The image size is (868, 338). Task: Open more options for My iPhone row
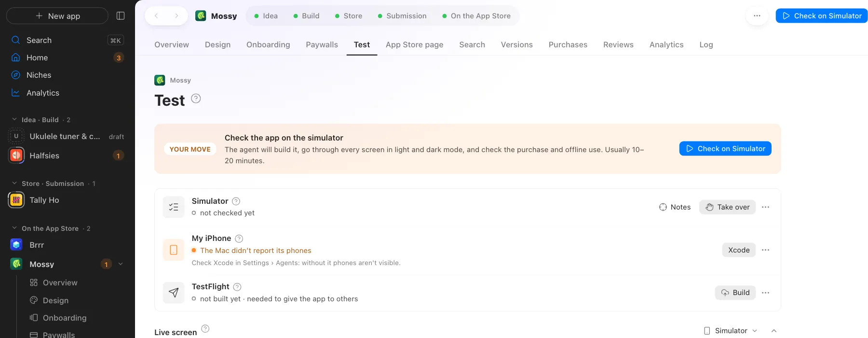[x=765, y=250]
